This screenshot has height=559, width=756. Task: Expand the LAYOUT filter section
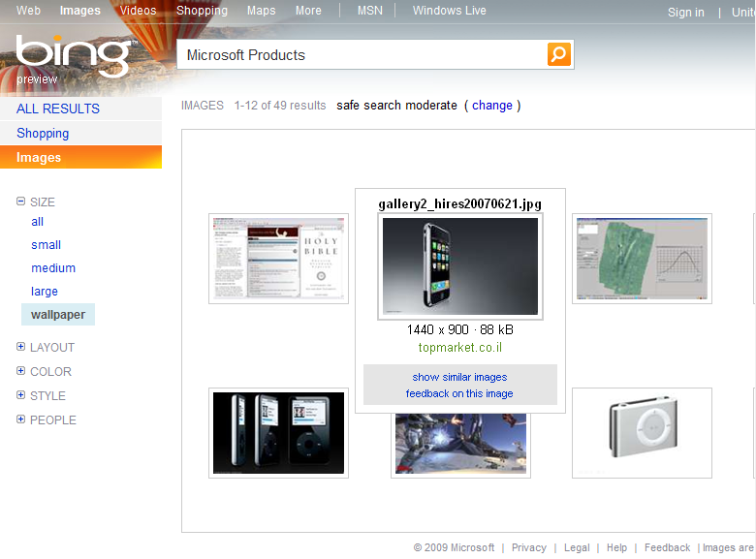(x=20, y=347)
